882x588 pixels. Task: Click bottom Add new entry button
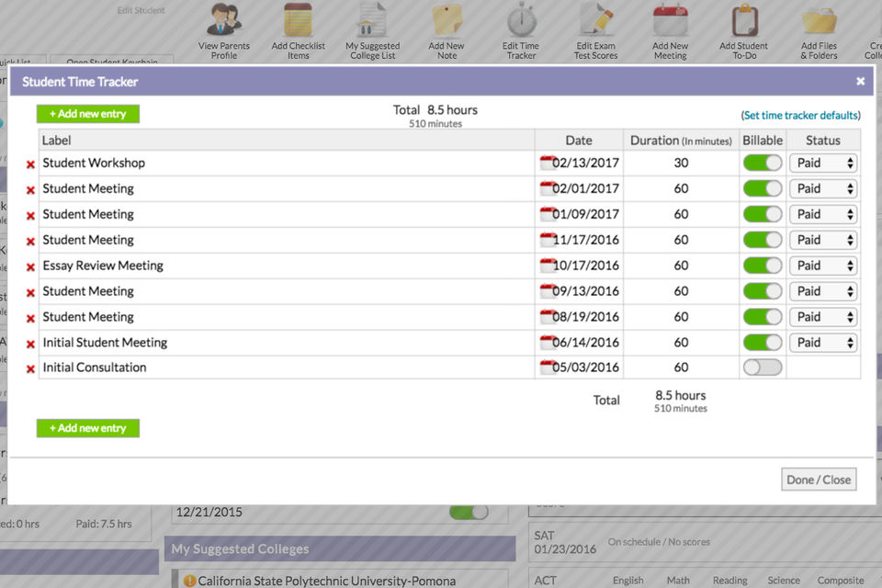tap(88, 428)
